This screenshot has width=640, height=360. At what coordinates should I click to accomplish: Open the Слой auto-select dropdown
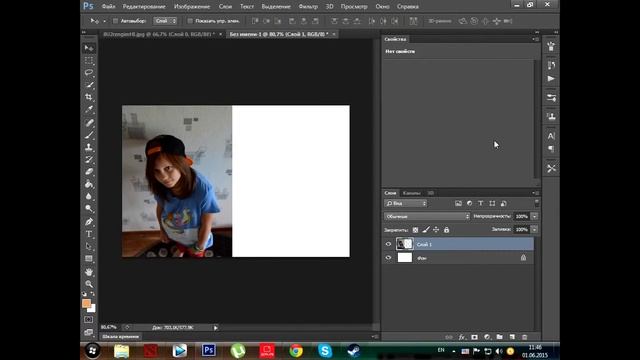[165, 21]
